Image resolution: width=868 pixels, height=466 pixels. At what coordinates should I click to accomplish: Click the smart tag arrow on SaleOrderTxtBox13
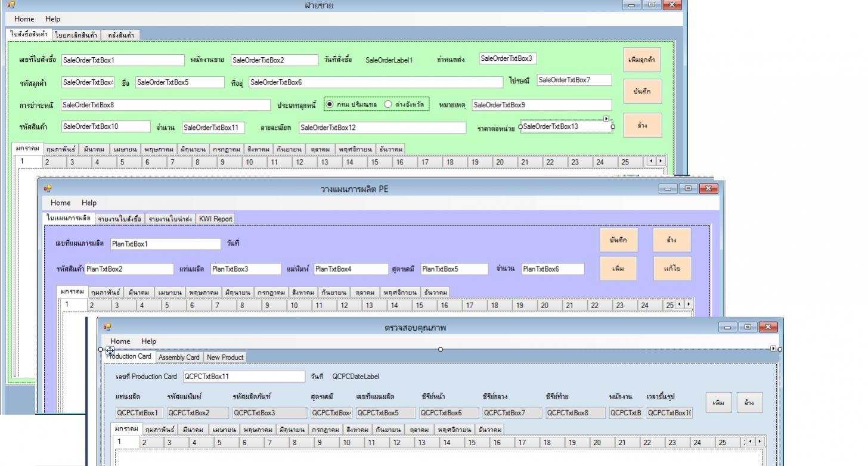[606, 119]
